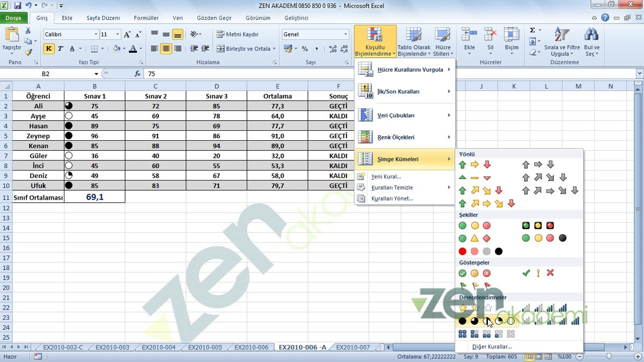Switch to Page Layout view in status bar
Screen dimensions: 644x362
point(538,356)
